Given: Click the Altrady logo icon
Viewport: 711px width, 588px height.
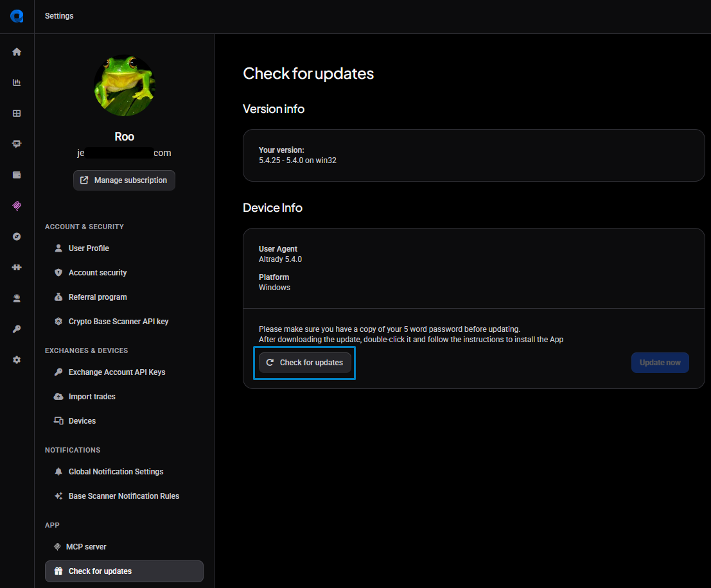Looking at the screenshot, I should [17, 16].
